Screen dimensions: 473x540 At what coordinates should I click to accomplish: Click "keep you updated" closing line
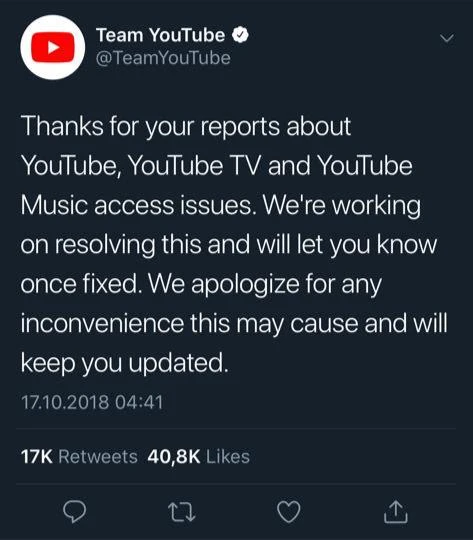click(125, 363)
